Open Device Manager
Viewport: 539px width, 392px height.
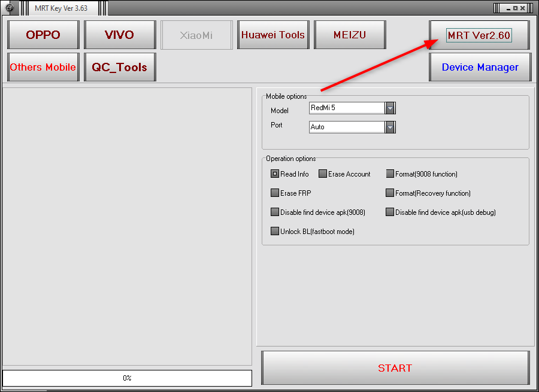click(x=480, y=67)
